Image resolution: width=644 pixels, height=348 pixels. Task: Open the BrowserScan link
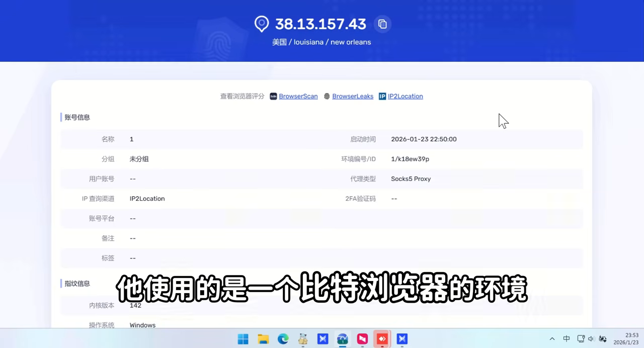click(298, 96)
